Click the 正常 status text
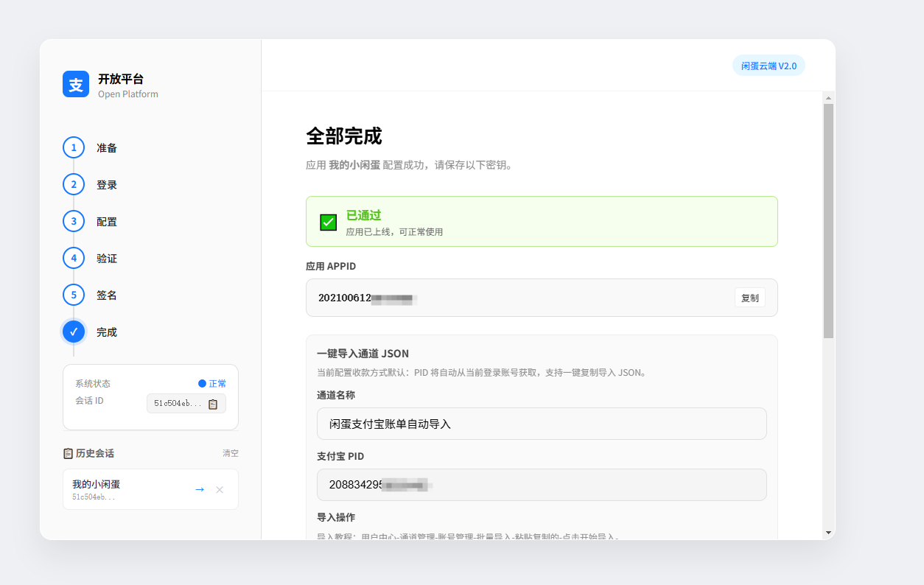This screenshot has height=585, width=924. [217, 384]
